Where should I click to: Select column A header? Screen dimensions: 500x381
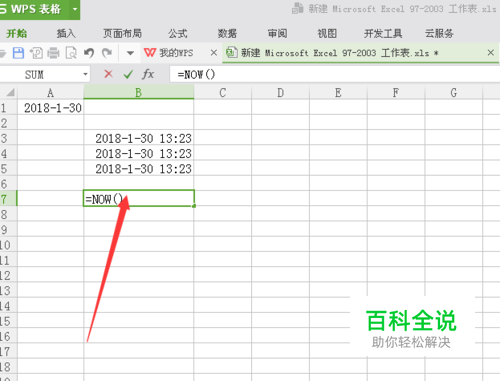[x=50, y=92]
